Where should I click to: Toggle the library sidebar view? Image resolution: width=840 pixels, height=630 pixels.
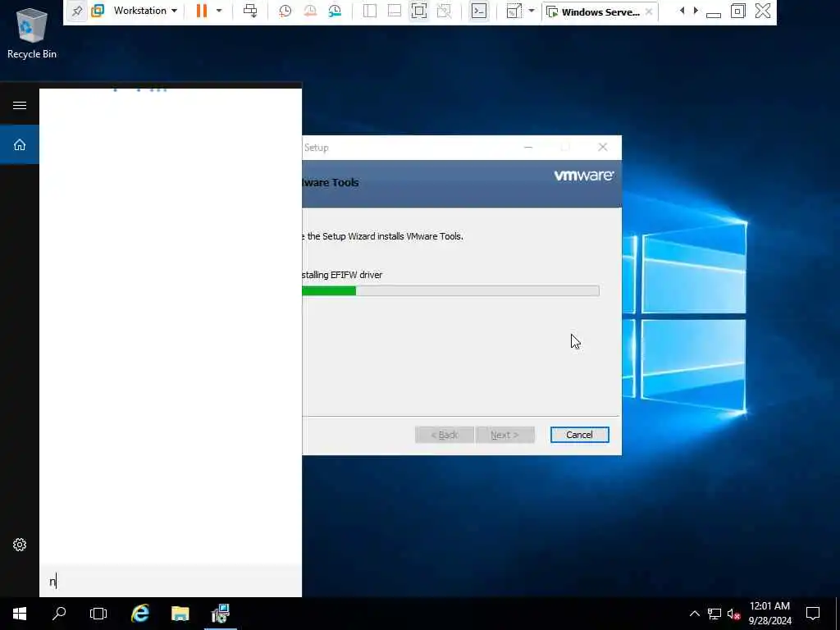pos(370,11)
